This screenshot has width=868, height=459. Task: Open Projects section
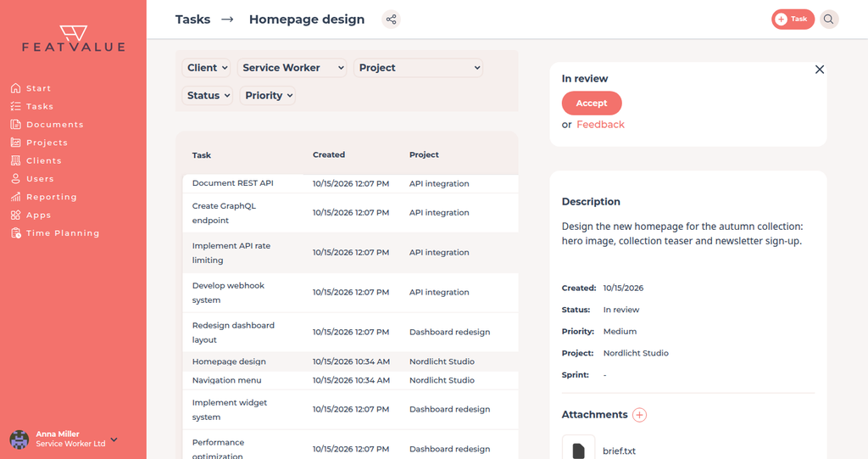click(47, 143)
